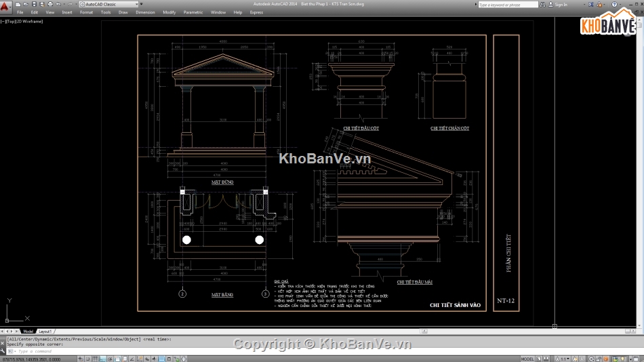Click the toolbar/window lock icon
The width and height of the screenshot is (644, 362).
tap(599, 359)
